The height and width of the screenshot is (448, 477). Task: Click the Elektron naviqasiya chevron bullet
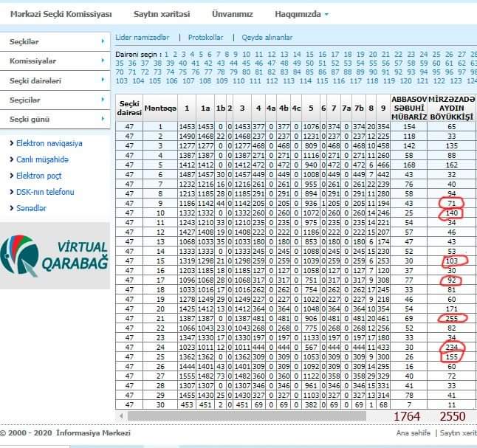click(12, 143)
